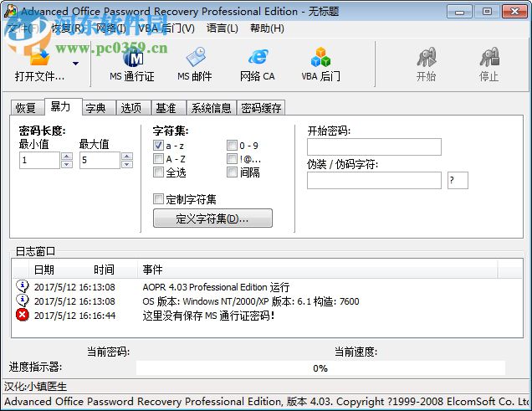Increase the 最大值 maximum length spinner
This screenshot has width=532, height=411.
[127, 157]
